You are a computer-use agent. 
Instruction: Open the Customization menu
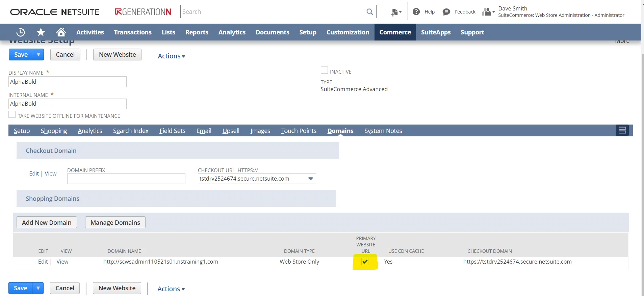tap(348, 32)
